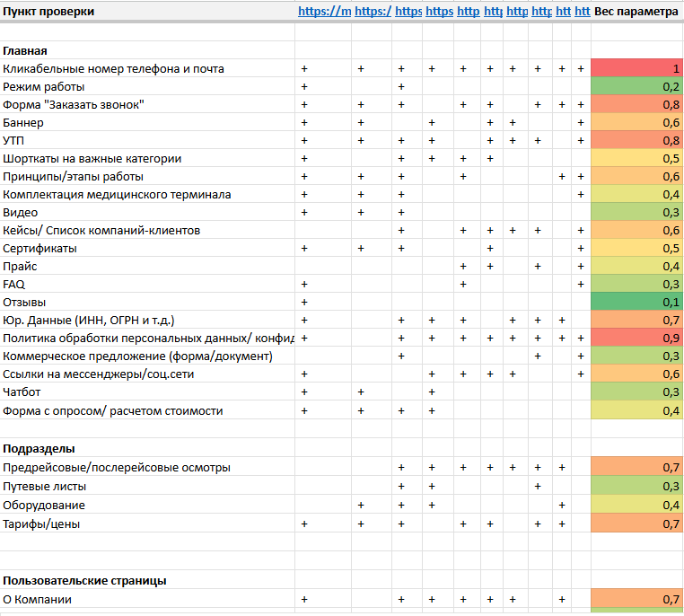Click the red weight cell with value 1

click(x=637, y=68)
